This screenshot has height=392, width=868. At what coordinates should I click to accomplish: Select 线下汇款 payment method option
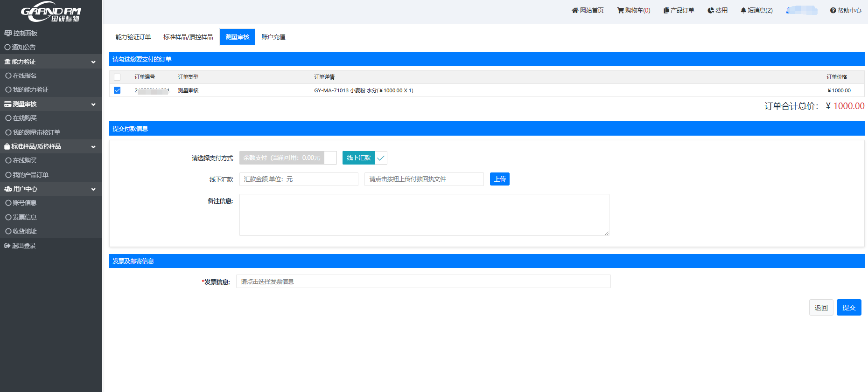click(364, 158)
